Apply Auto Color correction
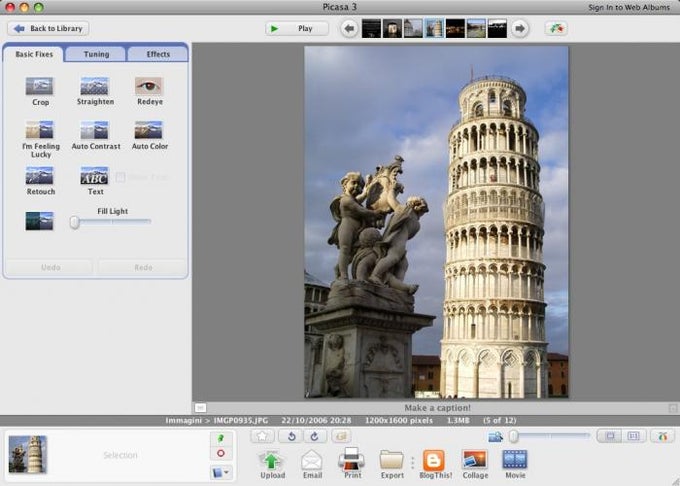 pyautogui.click(x=150, y=135)
